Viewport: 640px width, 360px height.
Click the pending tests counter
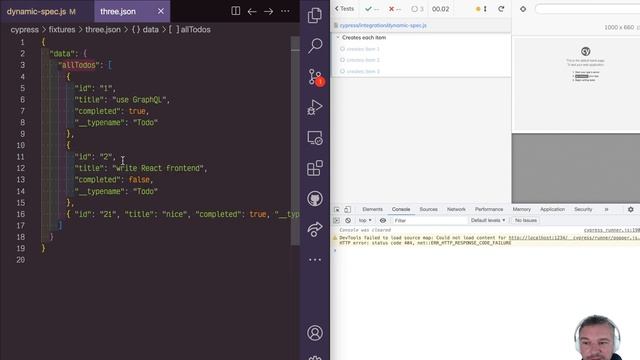coord(418,9)
